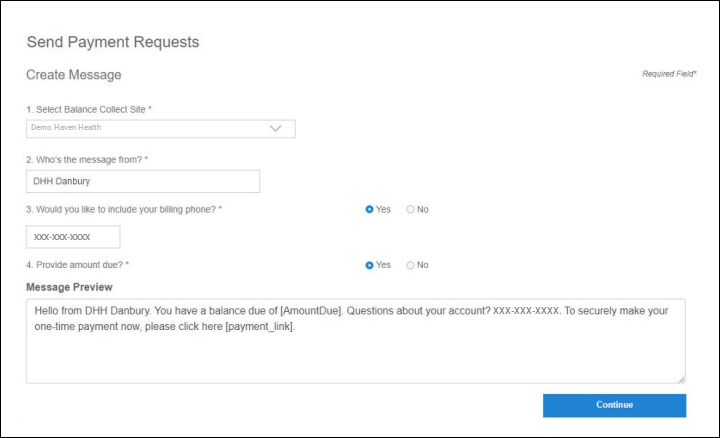Click the DHH Danbury sender name field
Image resolution: width=720 pixels, height=438 pixels.
click(x=143, y=181)
